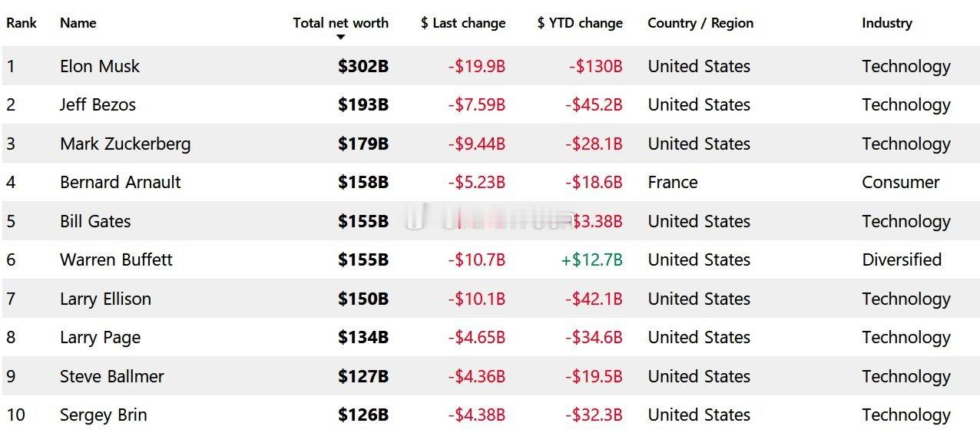Click the sort arrow under Total net worth
The image size is (980, 433).
coord(341,37)
